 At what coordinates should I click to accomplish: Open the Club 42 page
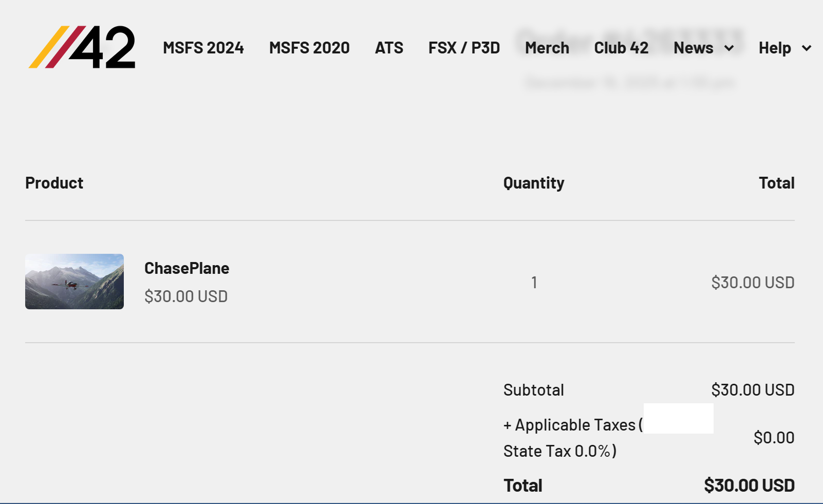[x=621, y=48]
